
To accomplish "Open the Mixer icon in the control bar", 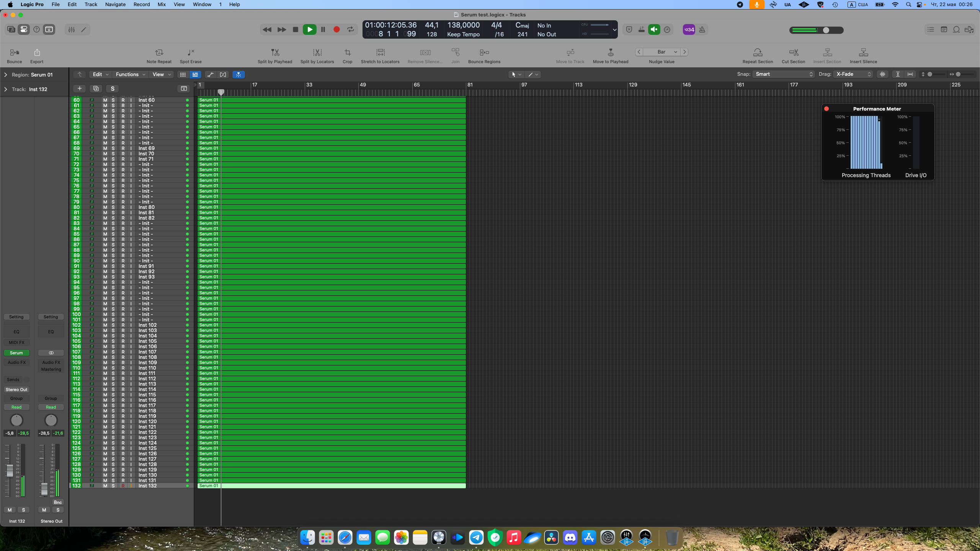I will 72,29.
